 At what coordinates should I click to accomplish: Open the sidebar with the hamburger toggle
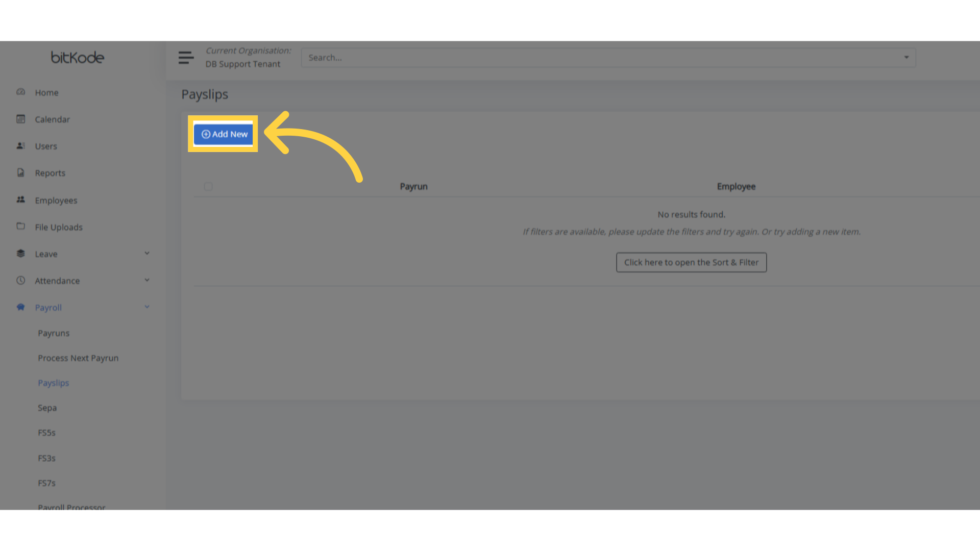[x=186, y=57]
